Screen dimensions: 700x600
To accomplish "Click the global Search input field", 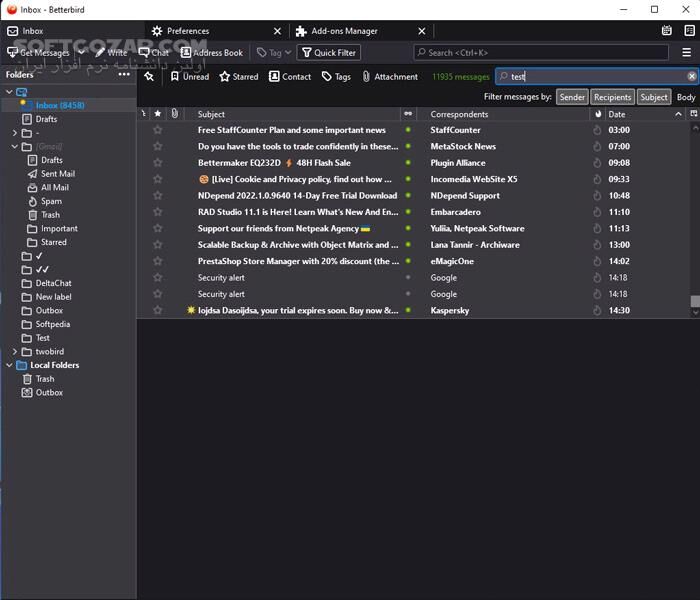I will click(541, 52).
